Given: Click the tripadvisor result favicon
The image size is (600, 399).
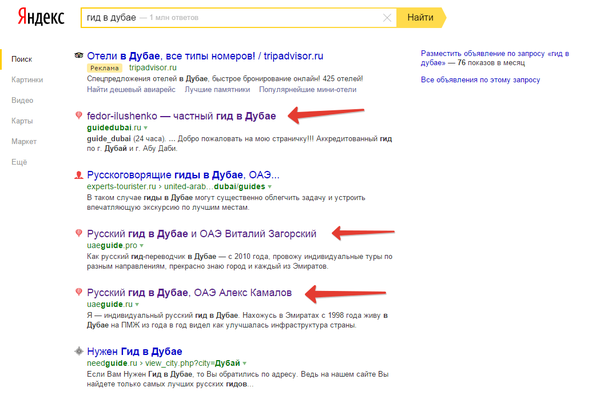Looking at the screenshot, I should [78, 55].
